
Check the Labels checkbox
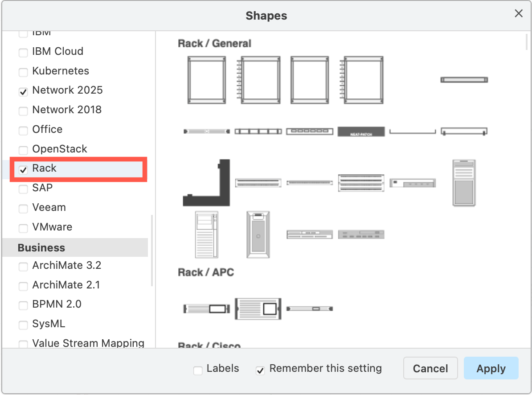pyautogui.click(x=198, y=370)
